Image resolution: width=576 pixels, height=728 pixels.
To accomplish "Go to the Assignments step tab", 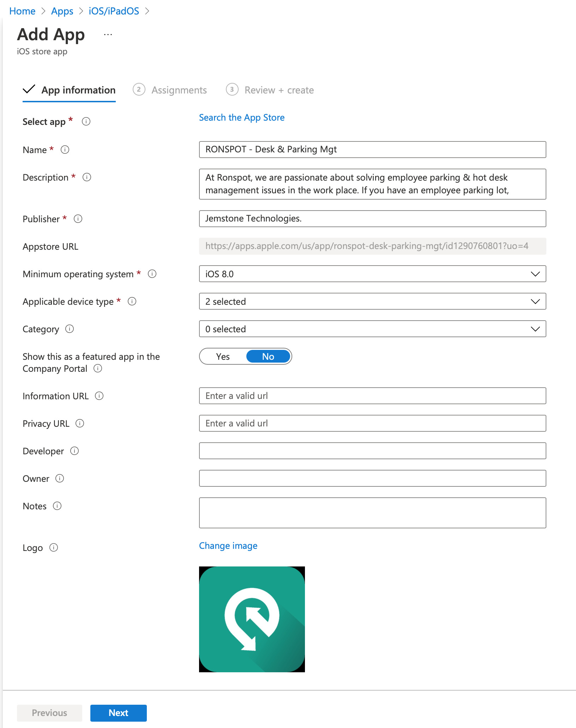I will (x=170, y=90).
